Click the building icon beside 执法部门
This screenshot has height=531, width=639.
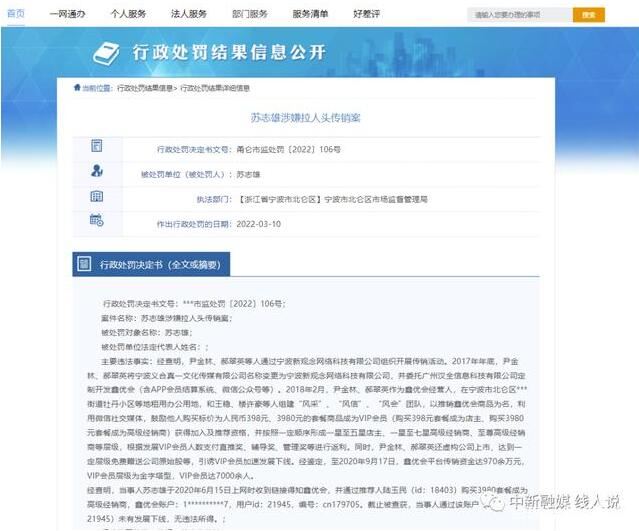coord(97,196)
